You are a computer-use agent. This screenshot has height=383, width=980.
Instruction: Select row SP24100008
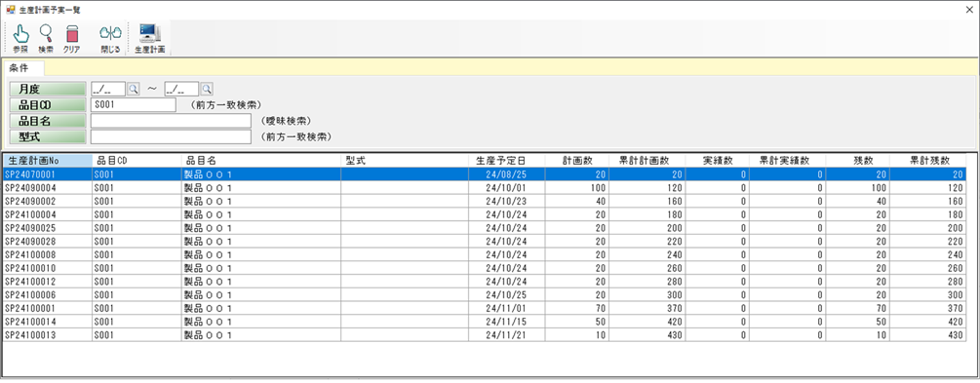click(485, 255)
